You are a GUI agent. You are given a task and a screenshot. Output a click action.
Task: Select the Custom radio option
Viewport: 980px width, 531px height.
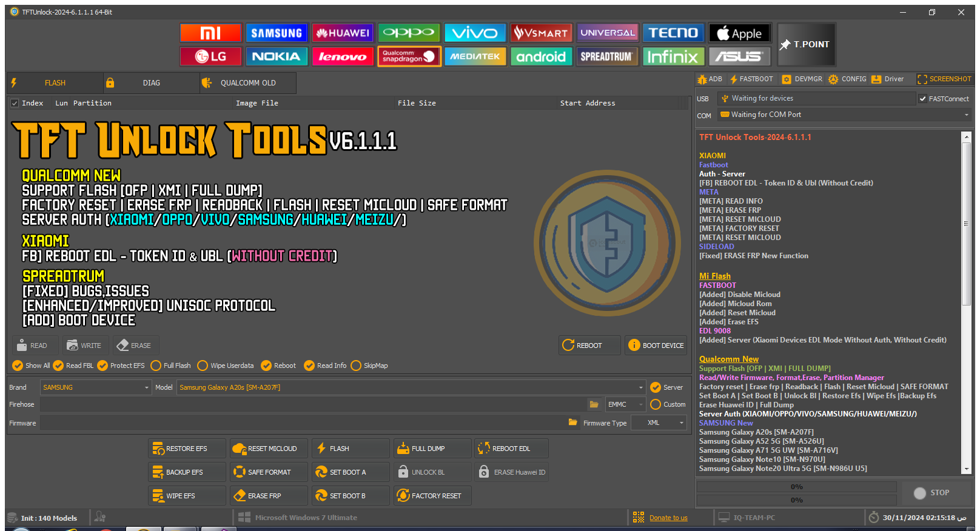[656, 404]
